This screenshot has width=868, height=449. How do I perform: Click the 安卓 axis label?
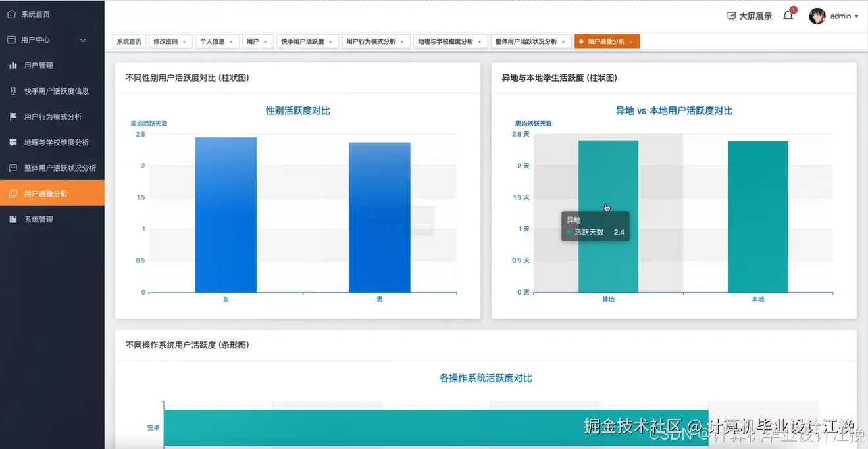click(153, 428)
